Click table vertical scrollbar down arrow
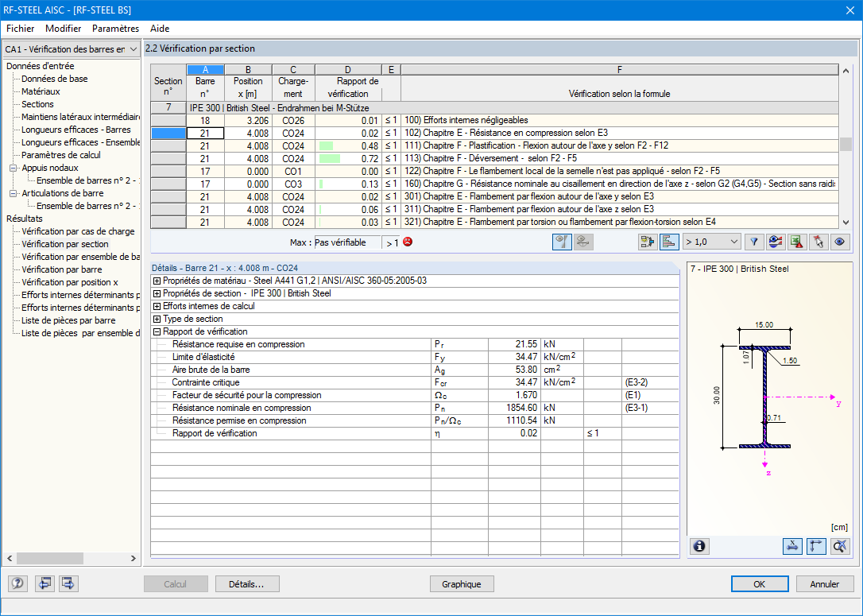The image size is (863, 616). (846, 223)
